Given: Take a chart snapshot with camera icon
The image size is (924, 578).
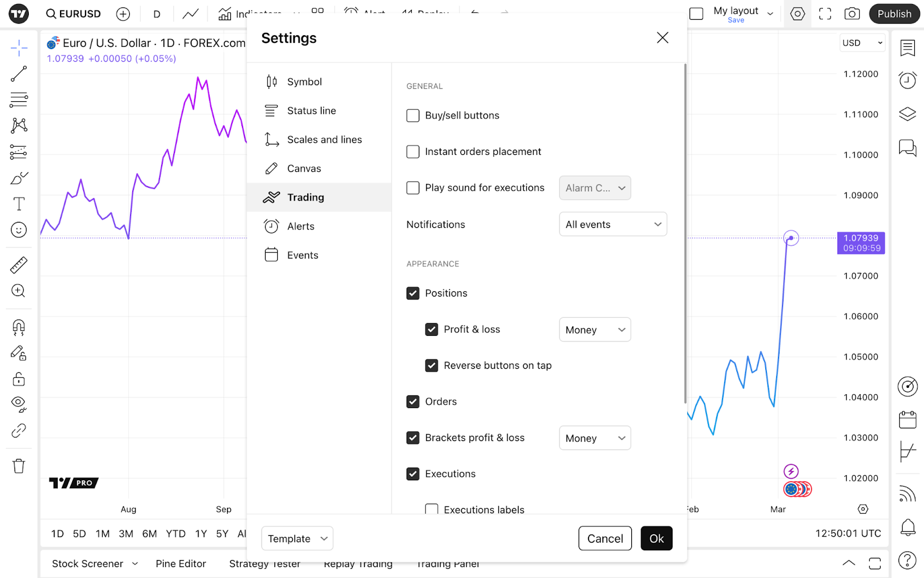Looking at the screenshot, I should pyautogui.click(x=852, y=14).
